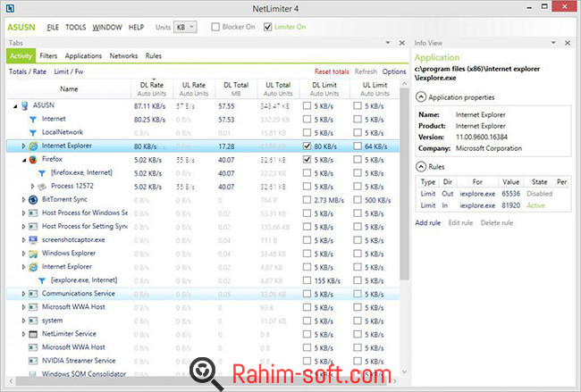This screenshot has width=581, height=392.
Task: Uncheck Firefox DL limit checkbox
Action: (307, 160)
